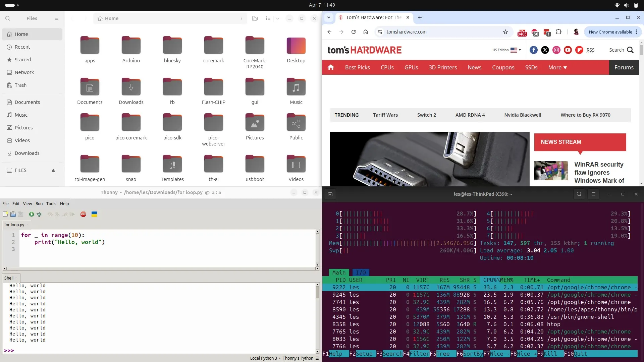The image size is (644, 362).
Task: Click the terminal's search icon
Action: (x=579, y=194)
